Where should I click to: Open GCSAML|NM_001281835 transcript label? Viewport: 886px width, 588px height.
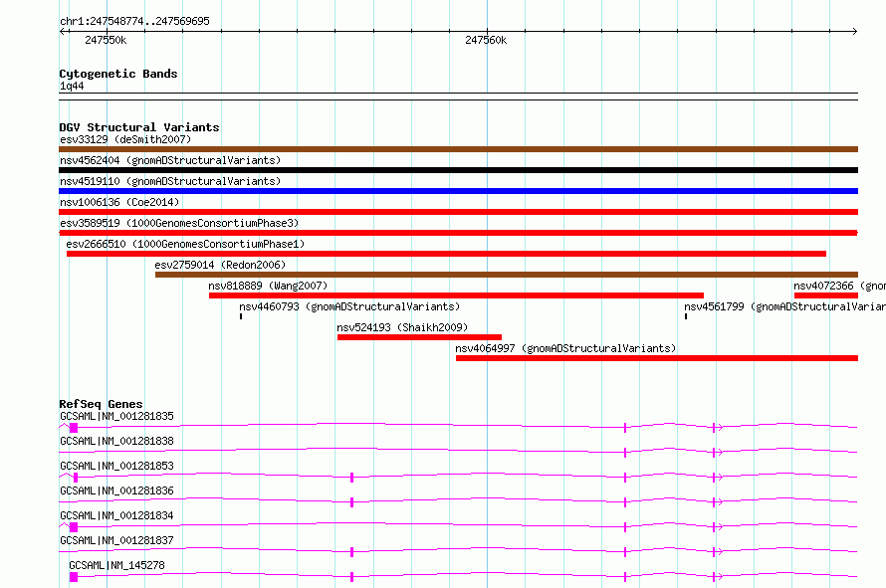tap(116, 416)
